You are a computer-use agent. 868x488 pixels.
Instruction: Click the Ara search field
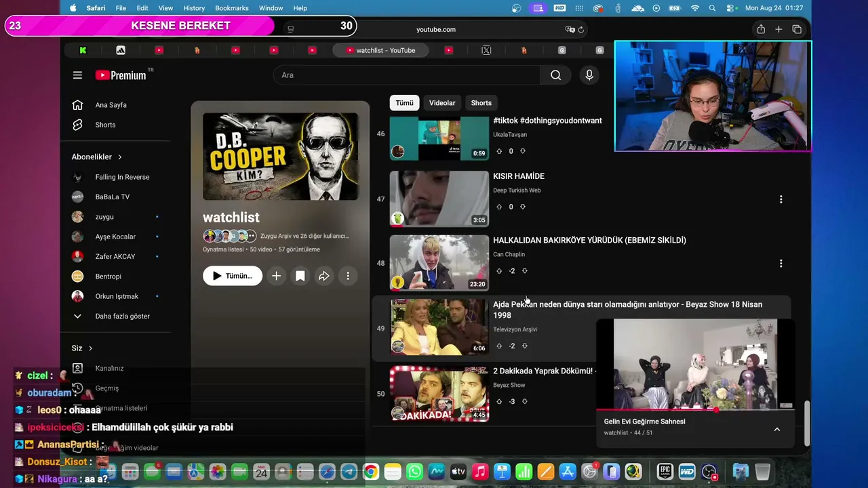click(x=407, y=75)
